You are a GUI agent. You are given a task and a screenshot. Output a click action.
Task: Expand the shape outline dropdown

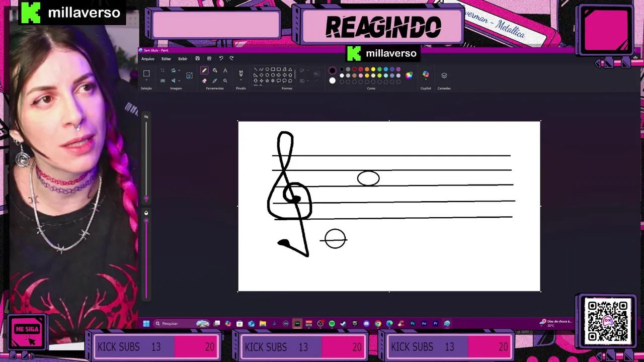[307, 70]
